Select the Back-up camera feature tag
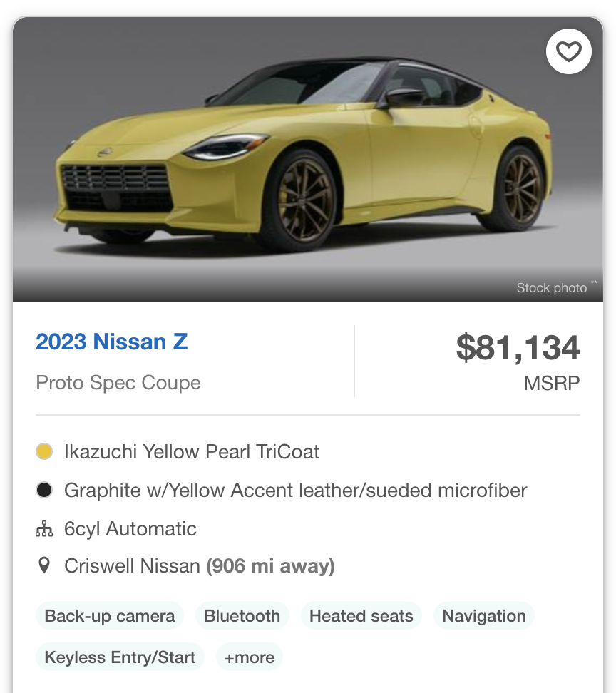Image resolution: width=616 pixels, height=693 pixels. [110, 616]
